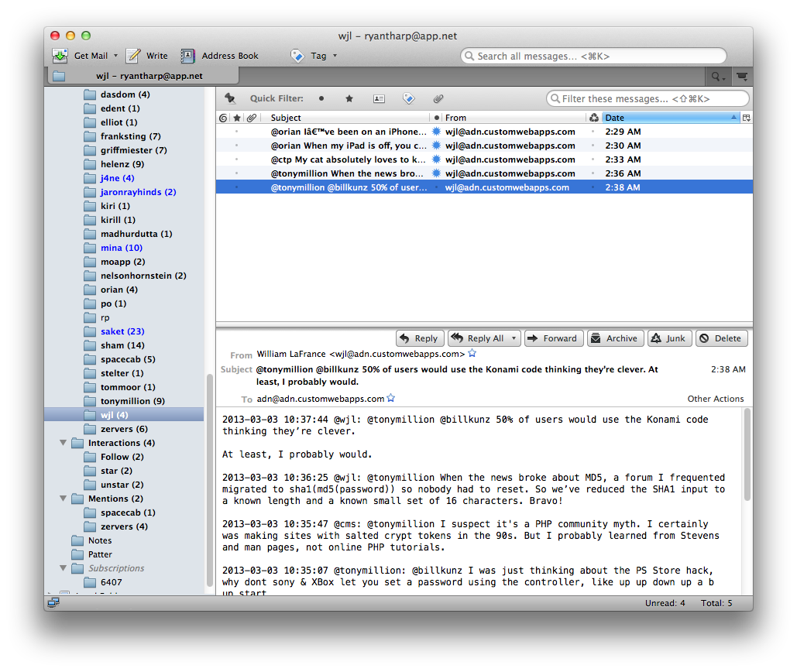Click the folder pane scrollbar
This screenshot has width=797, height=672.
tap(209, 481)
